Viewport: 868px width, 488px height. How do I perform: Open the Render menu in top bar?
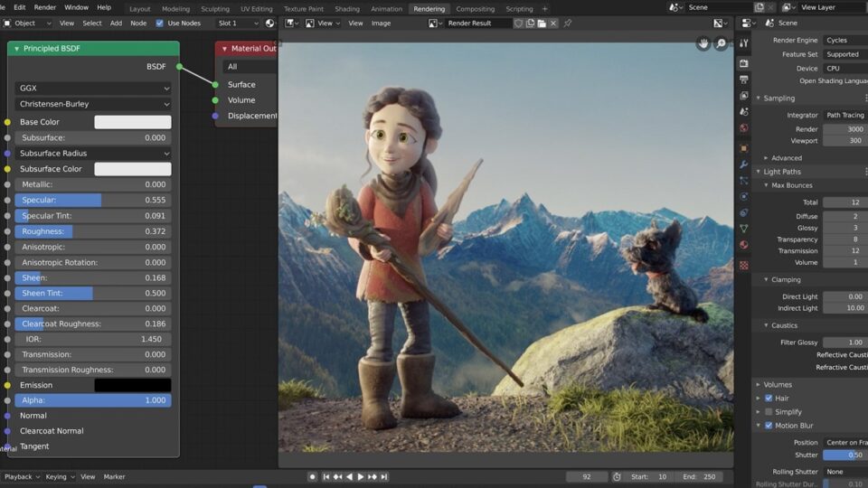click(x=45, y=7)
